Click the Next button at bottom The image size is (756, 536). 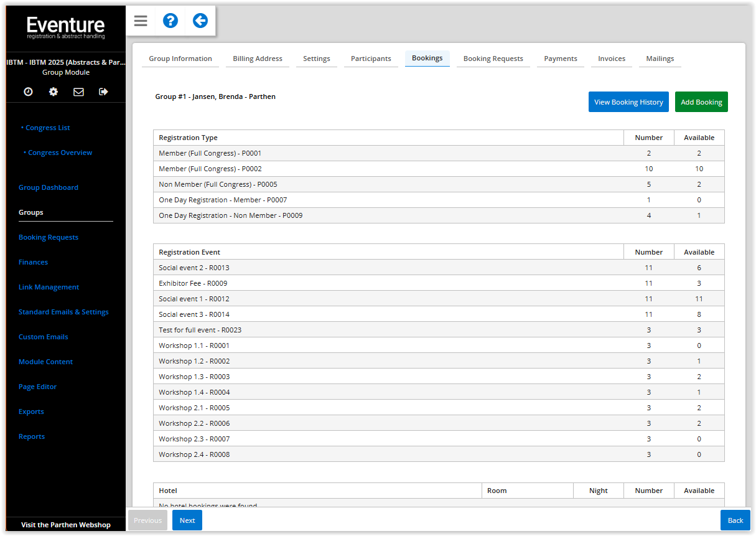pos(187,520)
